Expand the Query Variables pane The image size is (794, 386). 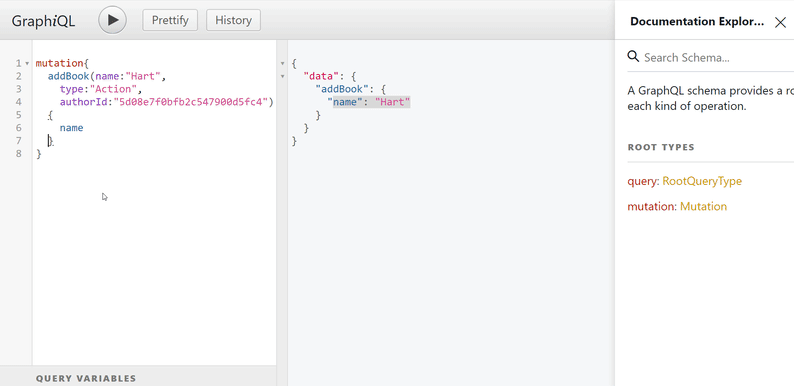click(138, 378)
